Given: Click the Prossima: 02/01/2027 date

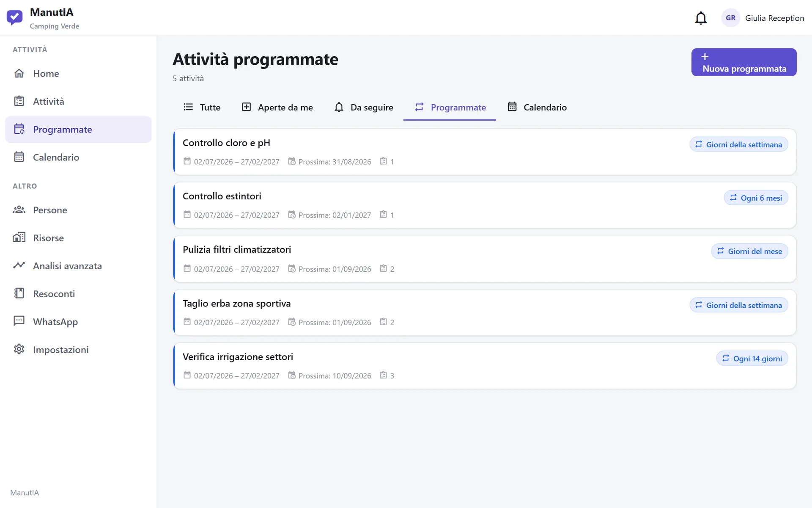Looking at the screenshot, I should click(335, 215).
